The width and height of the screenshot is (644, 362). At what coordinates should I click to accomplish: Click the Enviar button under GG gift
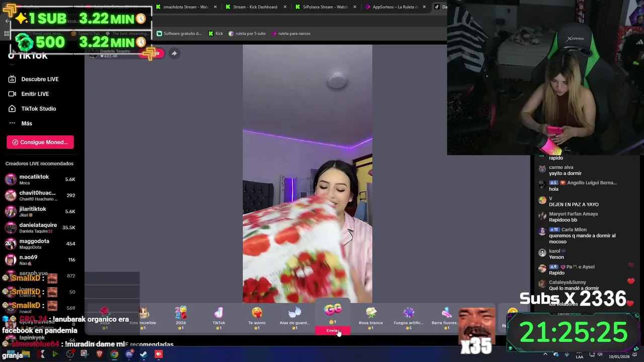click(333, 330)
